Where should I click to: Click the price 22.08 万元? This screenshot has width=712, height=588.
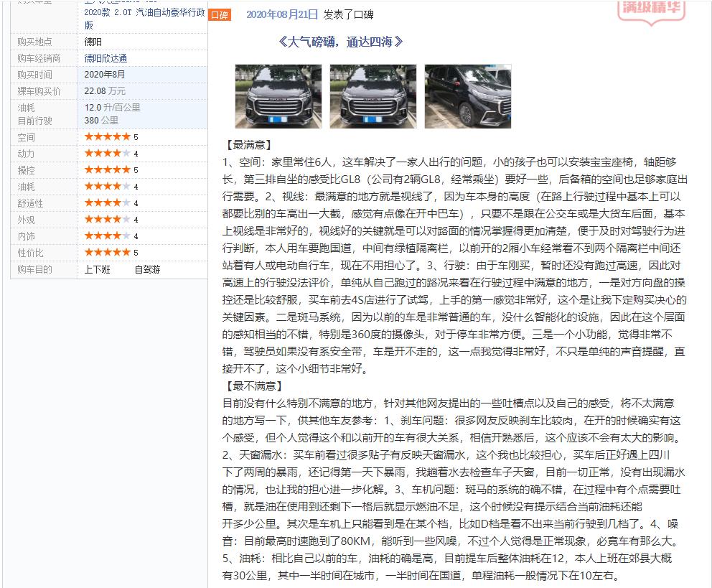tap(105, 90)
